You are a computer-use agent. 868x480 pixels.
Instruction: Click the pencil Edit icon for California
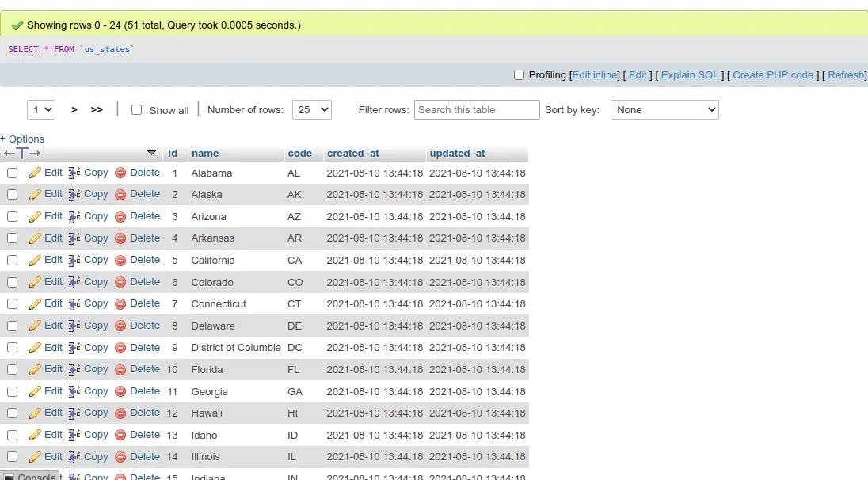(x=35, y=261)
